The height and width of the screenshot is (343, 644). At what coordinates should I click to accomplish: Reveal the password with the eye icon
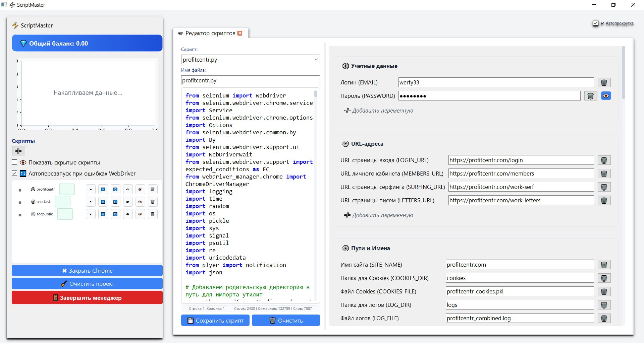click(x=606, y=96)
